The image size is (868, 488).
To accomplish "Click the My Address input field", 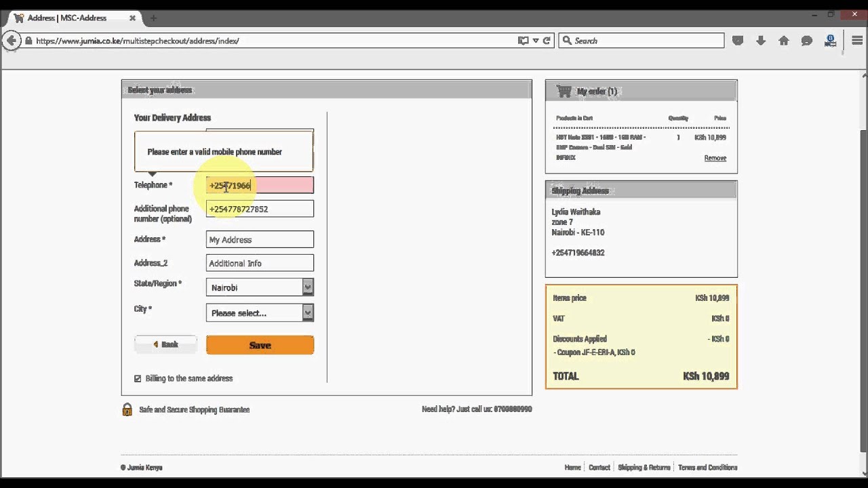I will pyautogui.click(x=260, y=239).
